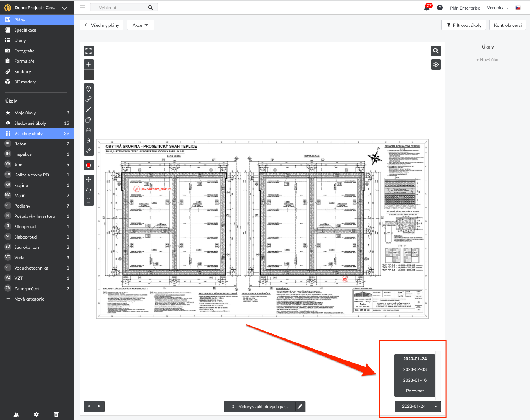Click the plan search magnifier icon
530x420 pixels.
click(436, 51)
